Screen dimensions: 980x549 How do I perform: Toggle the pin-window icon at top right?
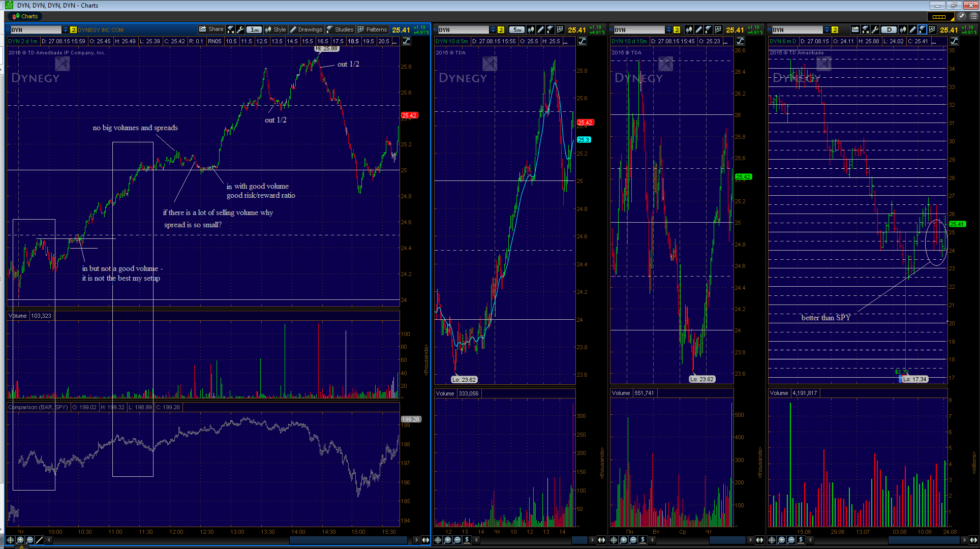962,17
